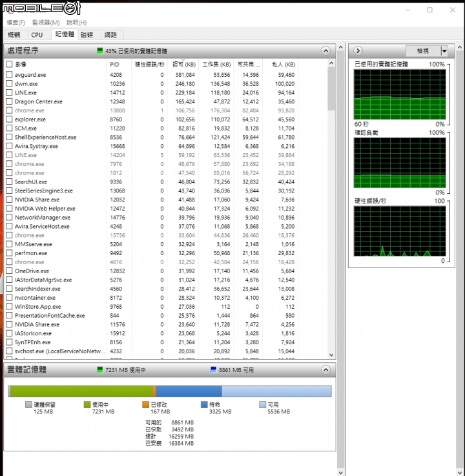
Task: Open the 監視器(M) menu
Action: (46, 23)
